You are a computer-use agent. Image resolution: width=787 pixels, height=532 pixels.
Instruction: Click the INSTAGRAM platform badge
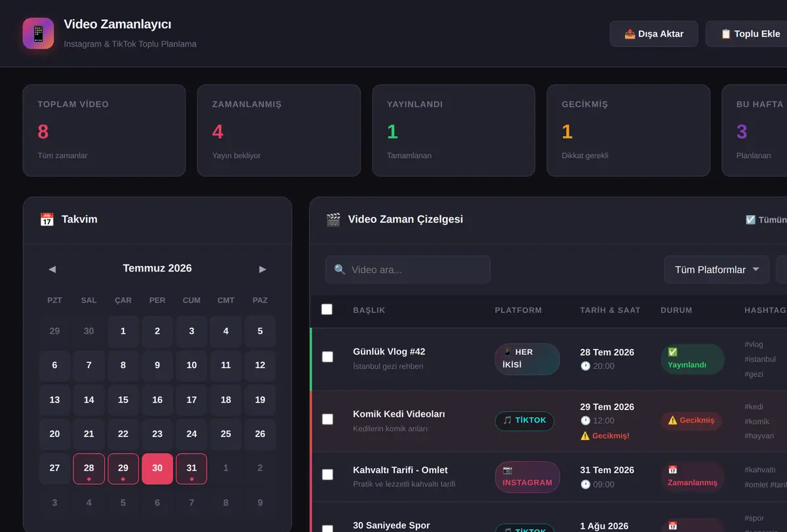[x=527, y=477]
